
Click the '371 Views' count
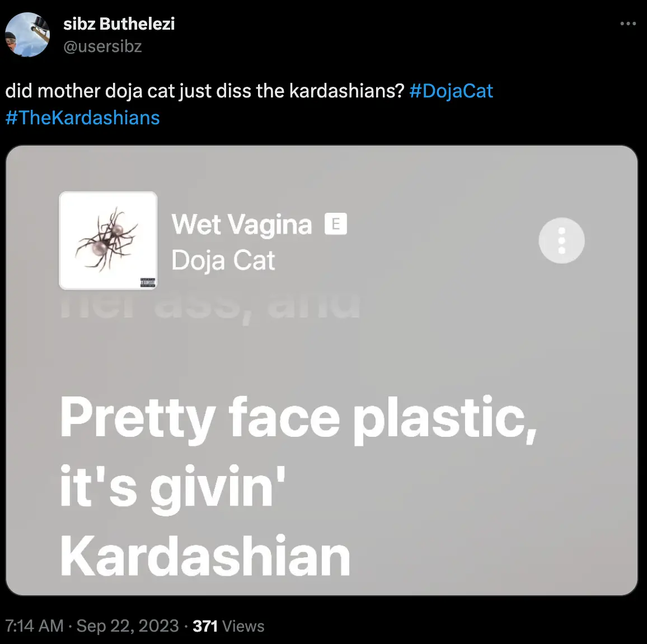[x=227, y=626]
